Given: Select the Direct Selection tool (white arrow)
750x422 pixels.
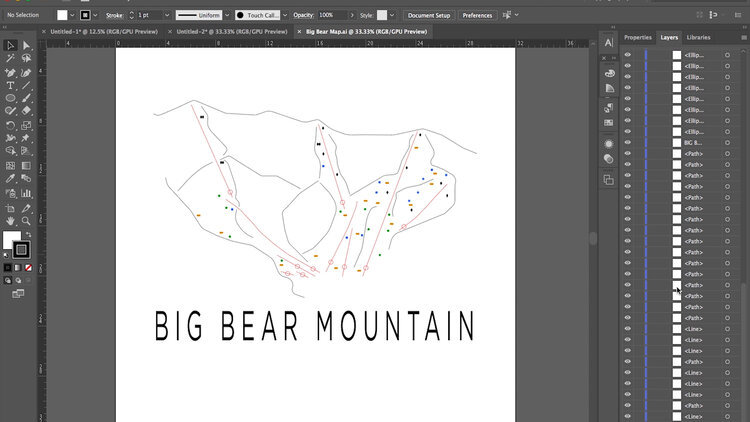Looking at the screenshot, I should click(26, 45).
